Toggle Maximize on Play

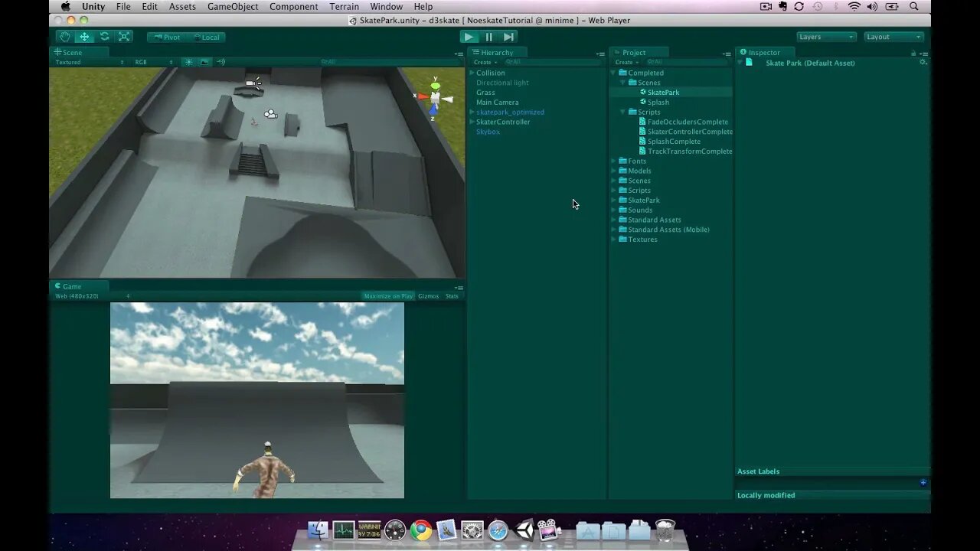click(388, 296)
